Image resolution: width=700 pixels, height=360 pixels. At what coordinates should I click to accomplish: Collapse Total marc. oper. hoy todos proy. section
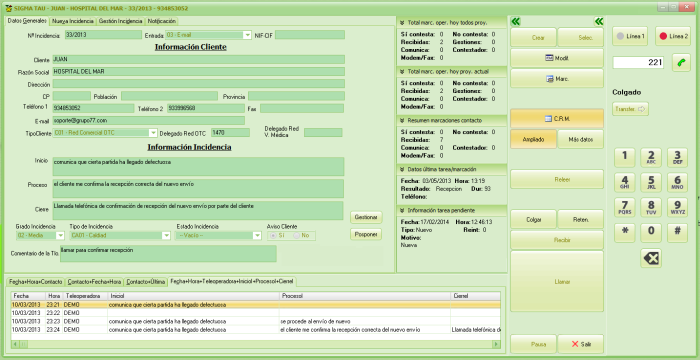pos(402,22)
